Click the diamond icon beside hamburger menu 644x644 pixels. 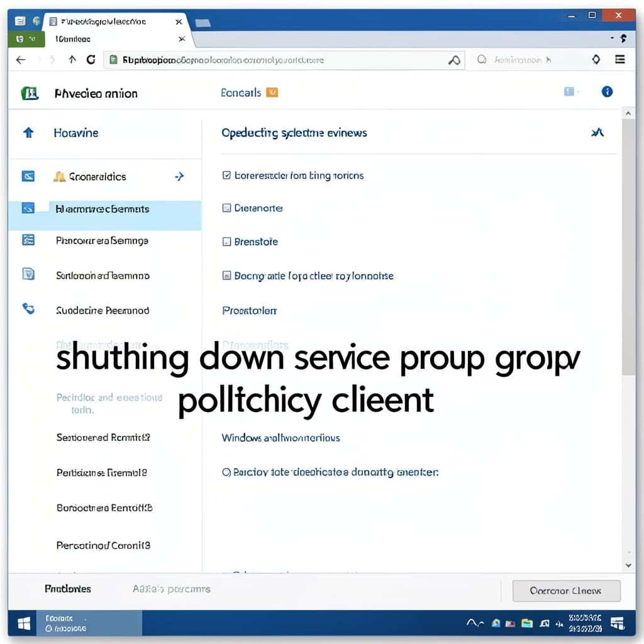tap(596, 60)
